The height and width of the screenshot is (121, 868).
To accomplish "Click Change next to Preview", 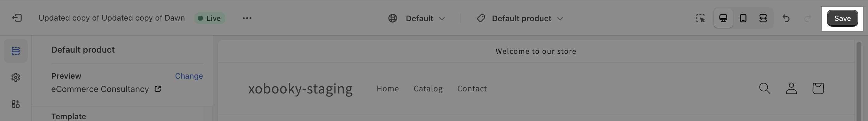I will click(x=189, y=76).
